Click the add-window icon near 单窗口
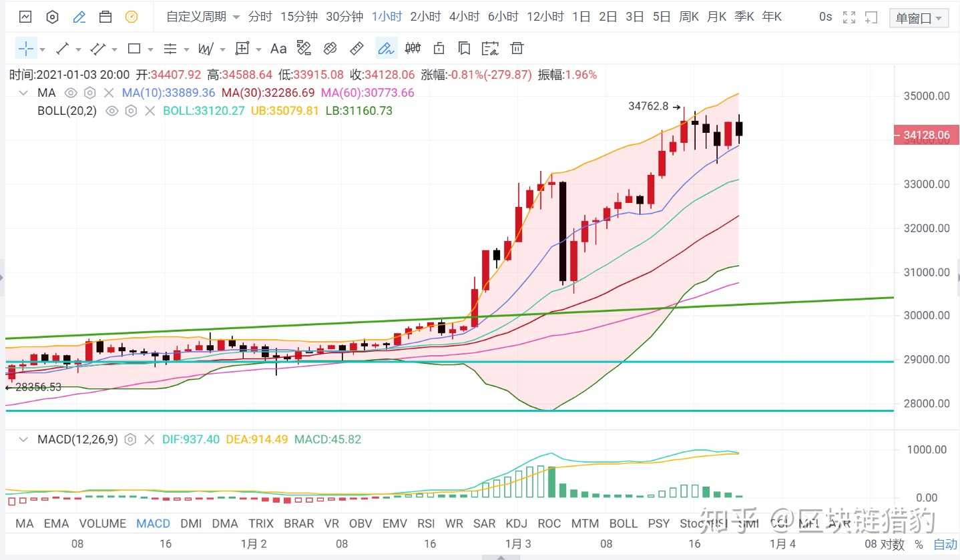Viewport: 960px width, 560px height. pos(871,17)
